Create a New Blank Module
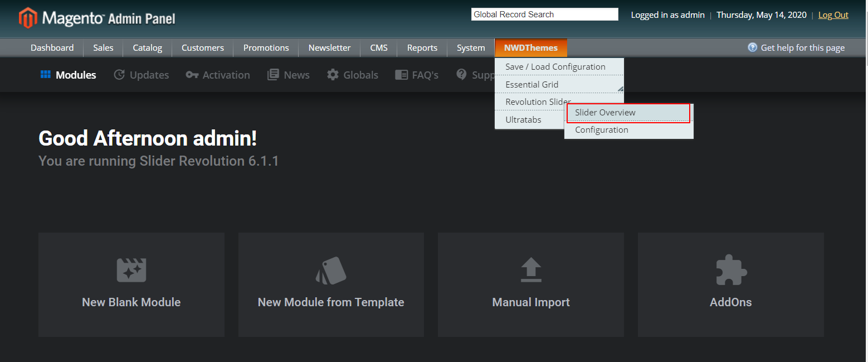 pyautogui.click(x=131, y=284)
